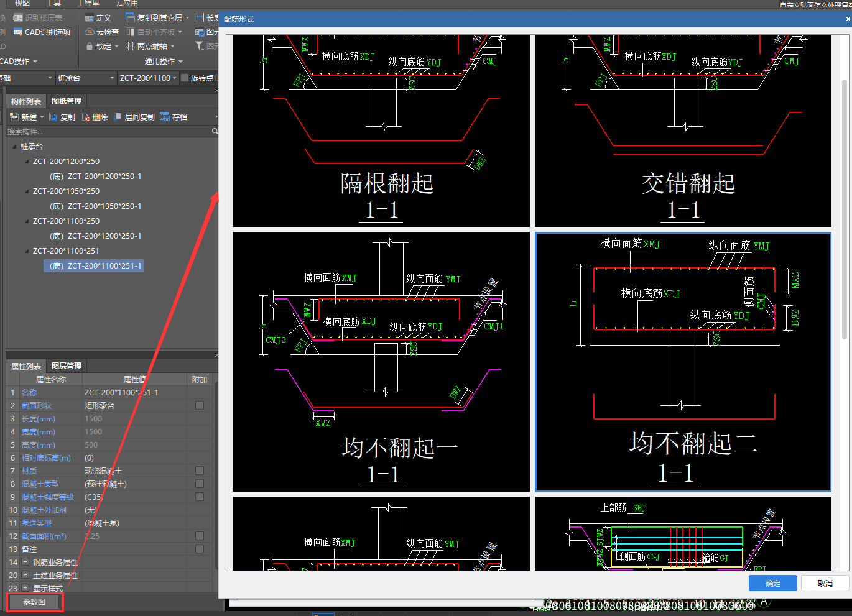Click the 层间复制 floor copy icon
Screen dimensions: 852x616
[118, 117]
